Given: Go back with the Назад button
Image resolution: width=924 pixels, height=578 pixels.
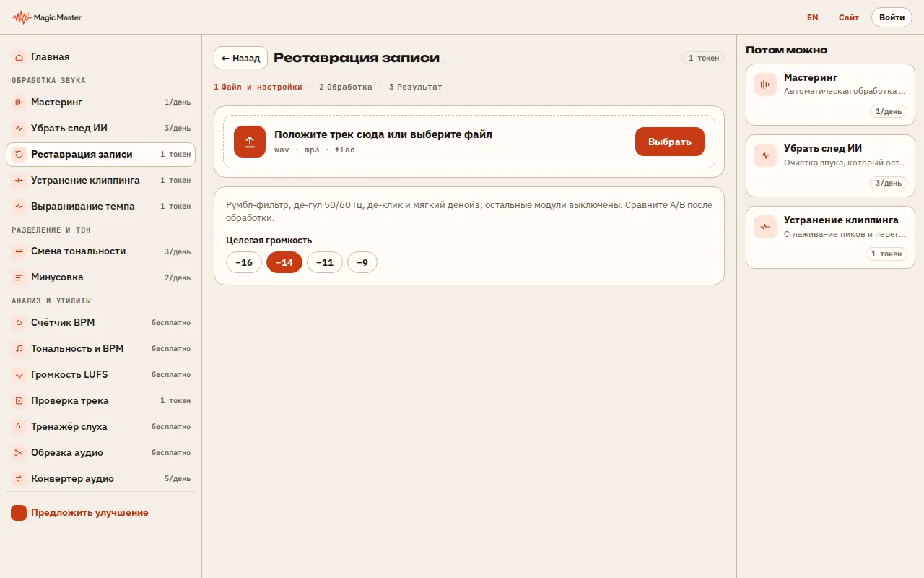Looking at the screenshot, I should (x=240, y=58).
